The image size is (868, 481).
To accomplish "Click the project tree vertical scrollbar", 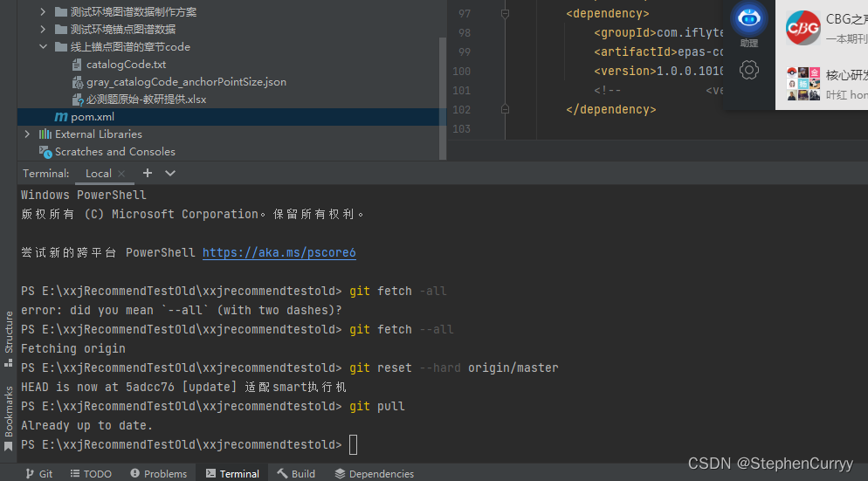I will [x=443, y=98].
